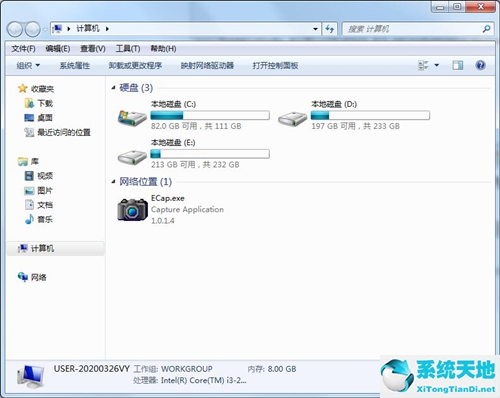Click the computer icon in details pane
500x398 pixels.
coord(30,376)
